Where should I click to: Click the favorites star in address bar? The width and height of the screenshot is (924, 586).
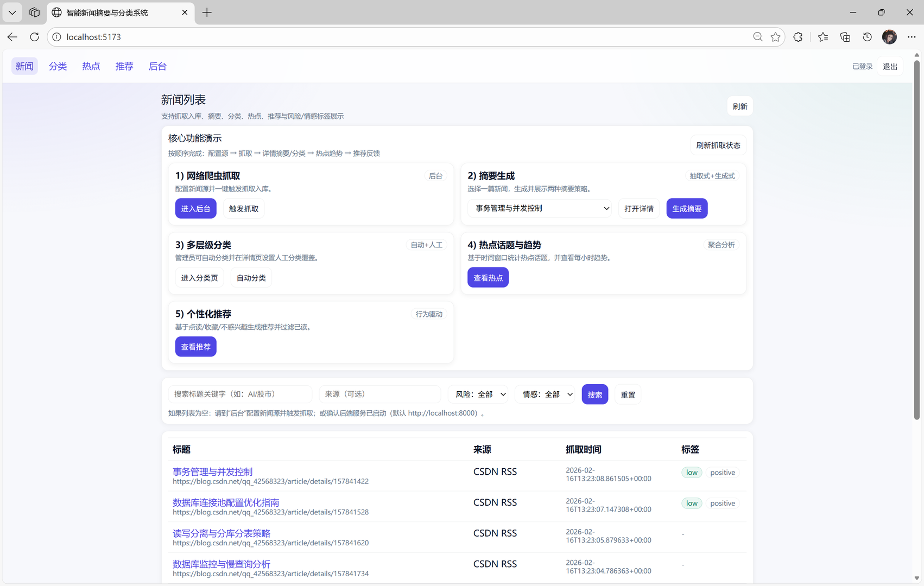[775, 37]
